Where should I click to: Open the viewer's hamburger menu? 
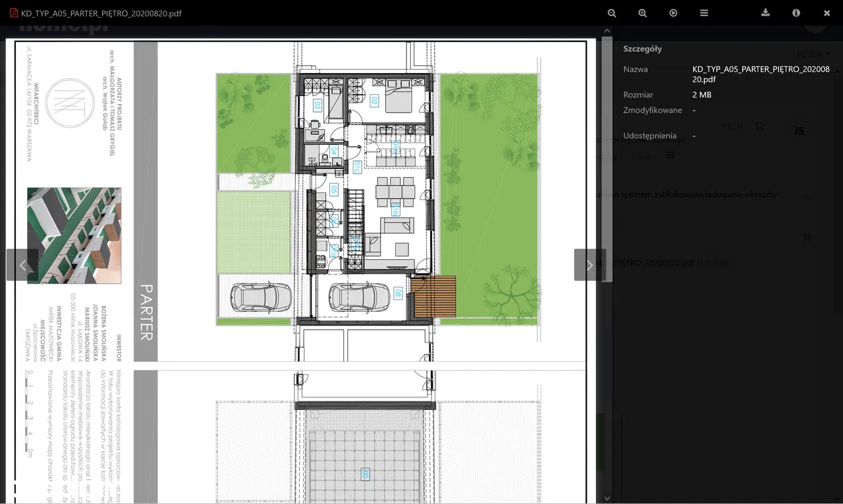tap(704, 13)
